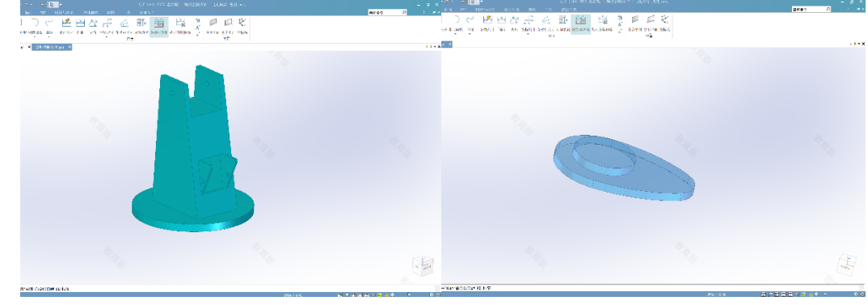This screenshot has height=305, width=868.
Task: Click the command search box in the teal stand window
Action: [x=387, y=11]
